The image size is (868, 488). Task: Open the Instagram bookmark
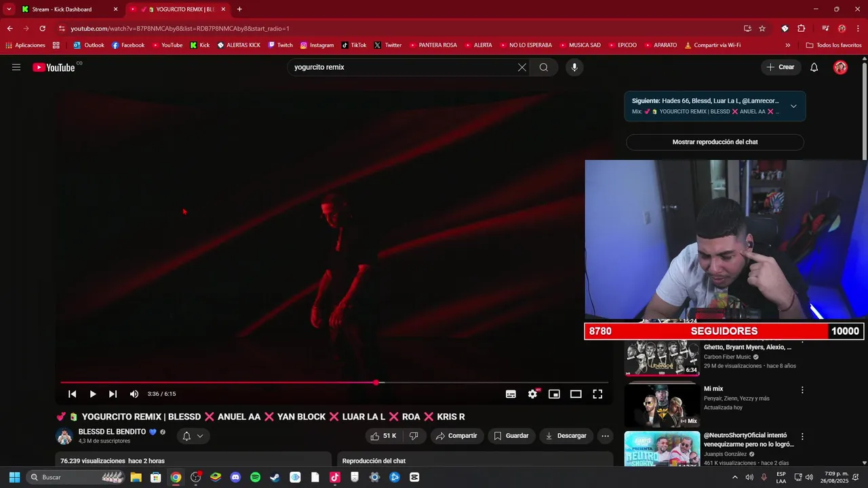[x=317, y=45]
